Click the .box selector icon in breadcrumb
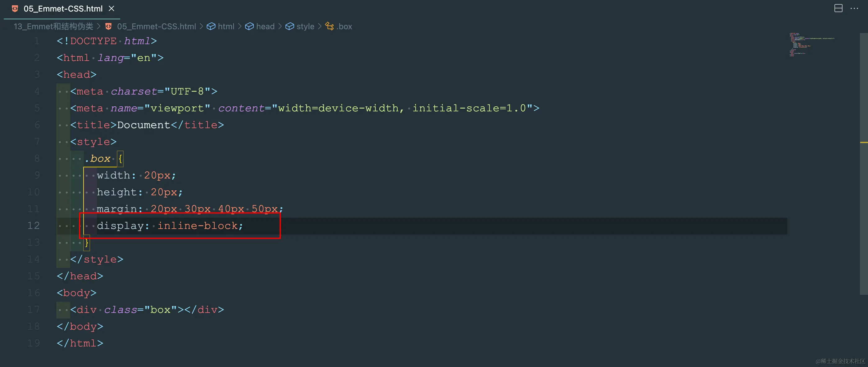The height and width of the screenshot is (367, 868). click(330, 26)
